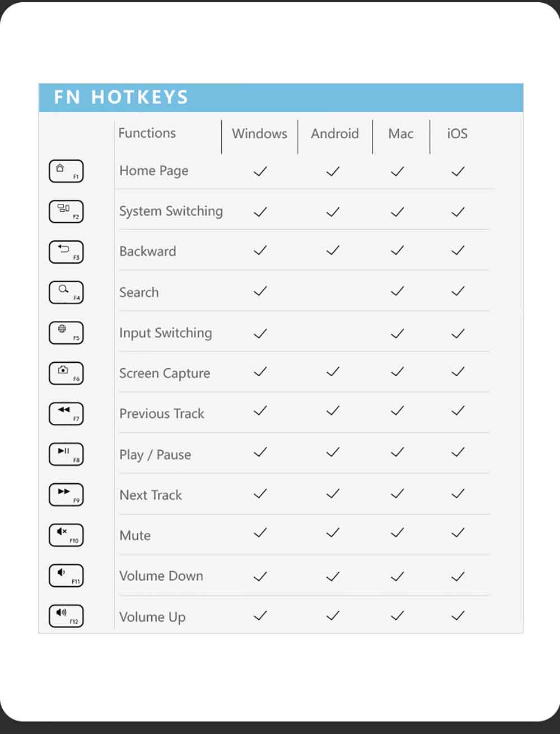Screen dimensions: 560x734
Task: Click the Windows checkmark for Home Page
Action: (260, 171)
